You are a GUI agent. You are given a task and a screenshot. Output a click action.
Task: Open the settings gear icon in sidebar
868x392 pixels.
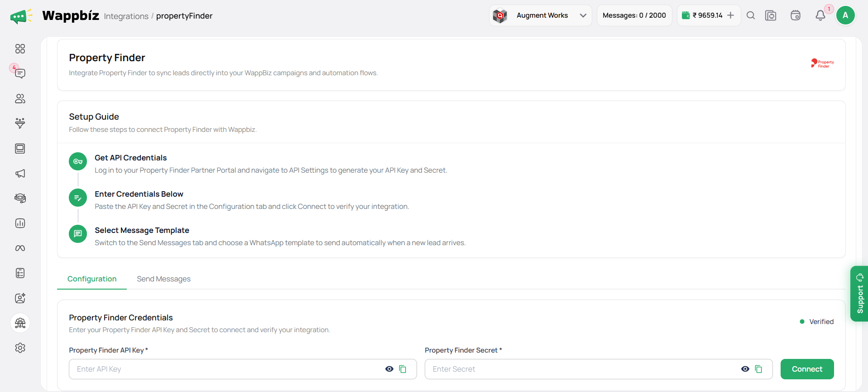tap(20, 348)
